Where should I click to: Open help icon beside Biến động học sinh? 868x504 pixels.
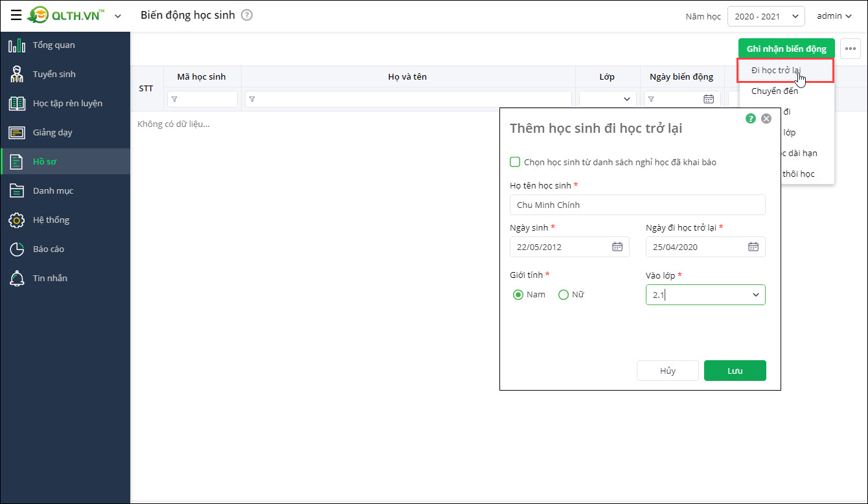pos(247,15)
